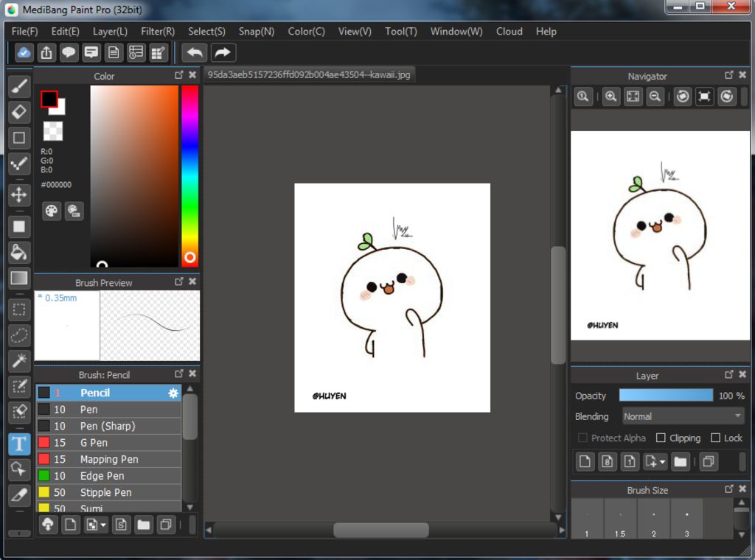Image resolution: width=755 pixels, height=560 pixels.
Task: Open the Edit menu
Action: (66, 31)
